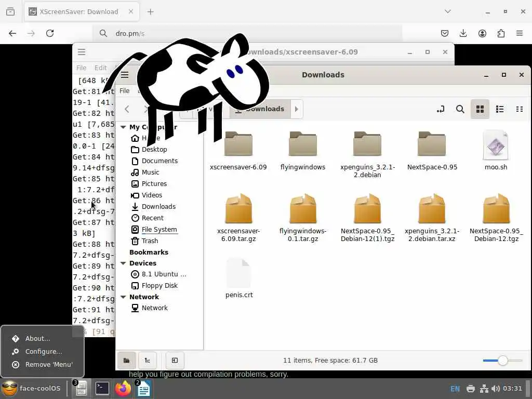This screenshot has height=399, width=532.
Task: Expand the path bar forward arrow
Action: click(296, 109)
